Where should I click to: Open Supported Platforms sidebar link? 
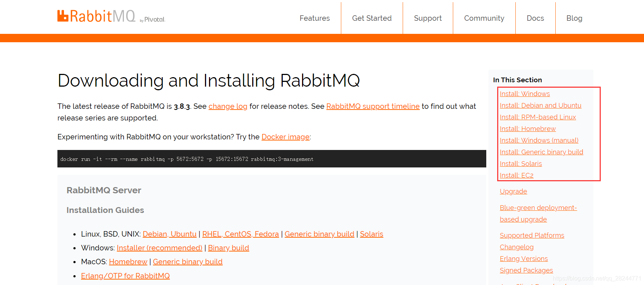click(532, 235)
